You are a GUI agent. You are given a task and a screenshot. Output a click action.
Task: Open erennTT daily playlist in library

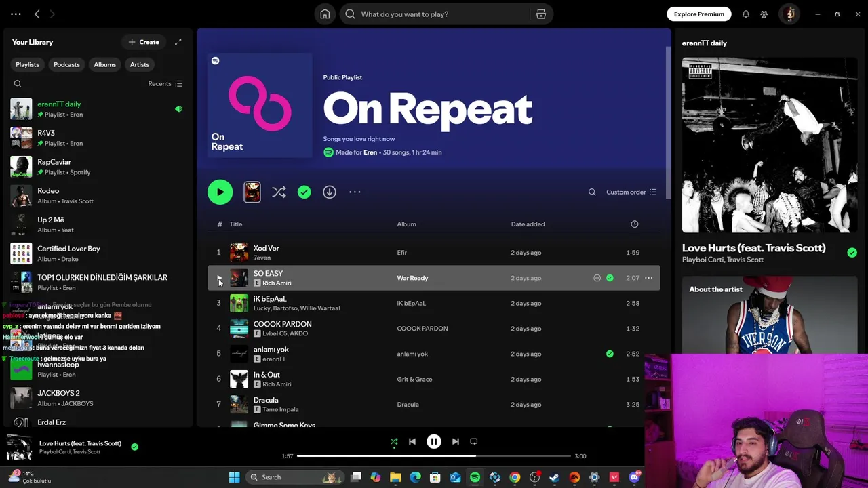(98, 109)
